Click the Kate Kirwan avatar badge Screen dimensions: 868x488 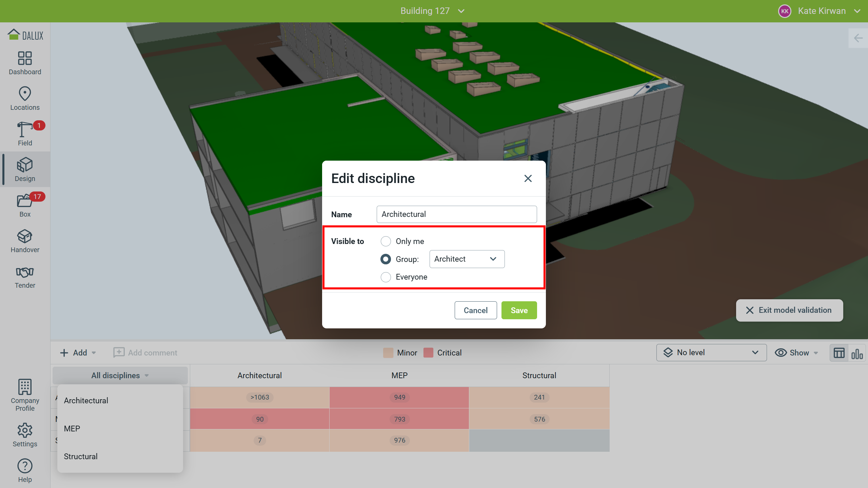click(785, 11)
